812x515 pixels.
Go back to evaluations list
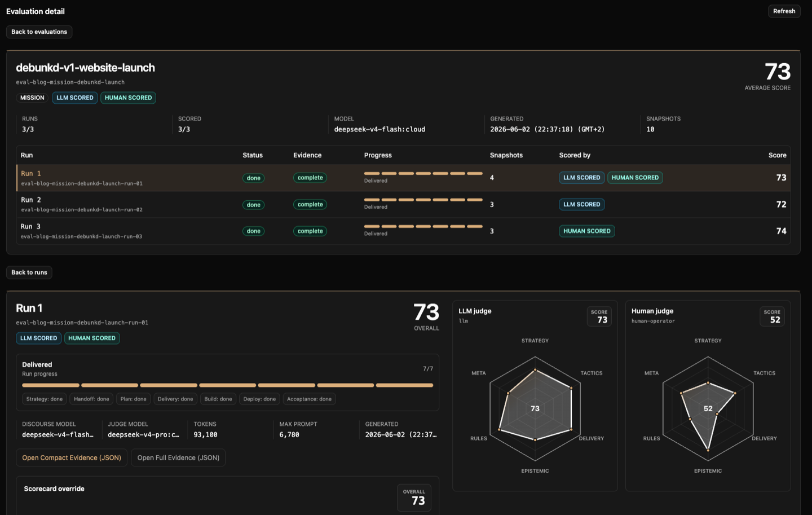[x=39, y=32]
